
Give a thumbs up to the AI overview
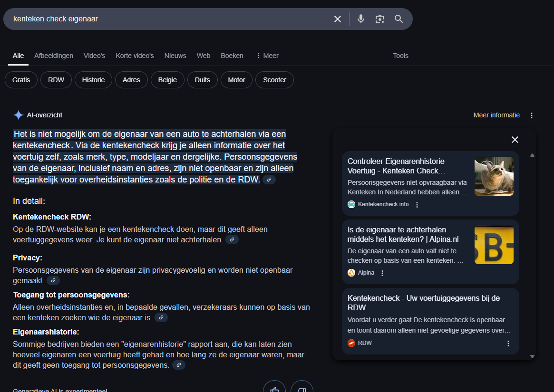(274, 388)
